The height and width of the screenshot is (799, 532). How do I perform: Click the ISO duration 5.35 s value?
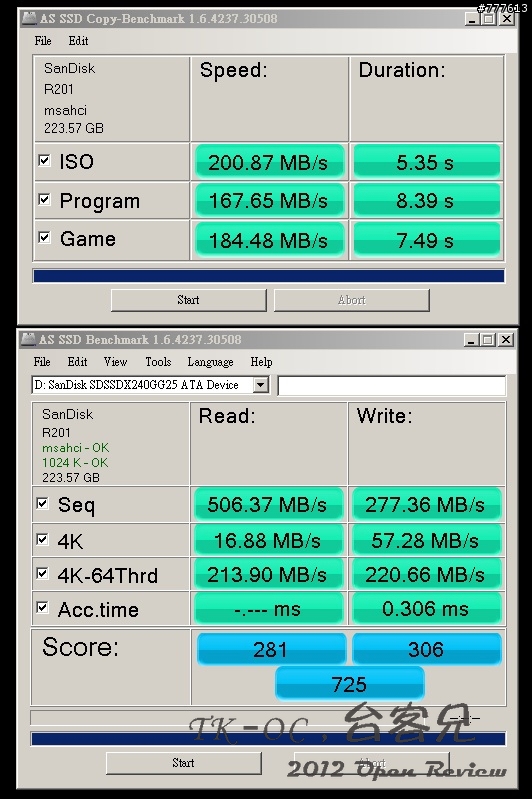coord(427,162)
